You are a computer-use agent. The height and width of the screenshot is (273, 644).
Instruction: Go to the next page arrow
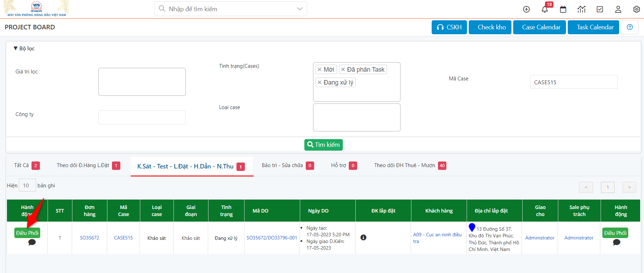tap(629, 187)
